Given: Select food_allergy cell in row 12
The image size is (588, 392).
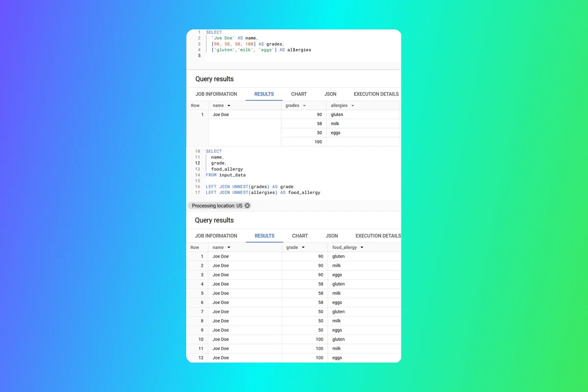Looking at the screenshot, I should click(x=365, y=358).
